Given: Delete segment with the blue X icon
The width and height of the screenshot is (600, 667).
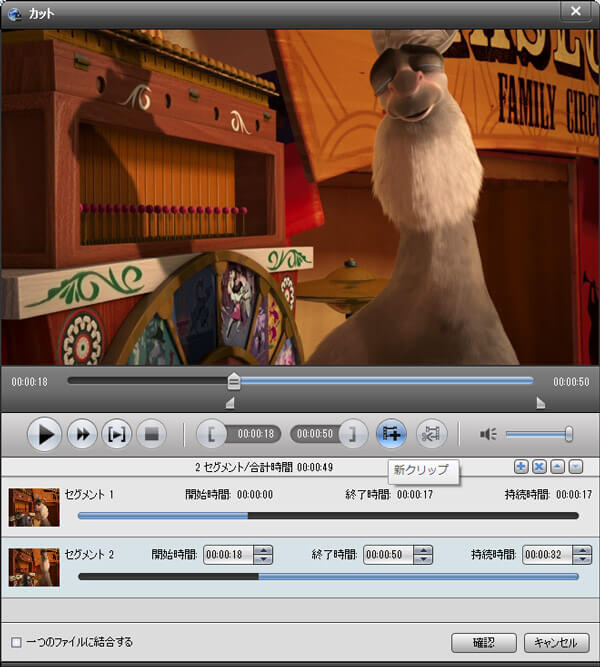Looking at the screenshot, I should [x=539, y=467].
